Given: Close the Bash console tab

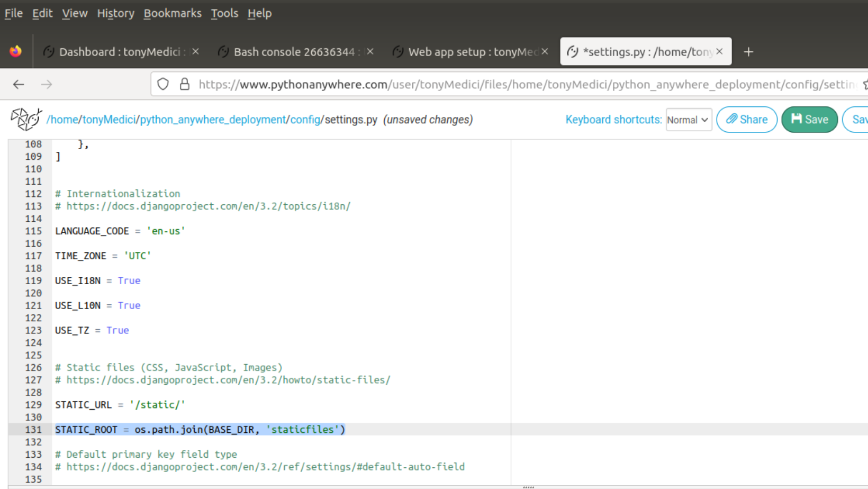Looking at the screenshot, I should 370,51.
